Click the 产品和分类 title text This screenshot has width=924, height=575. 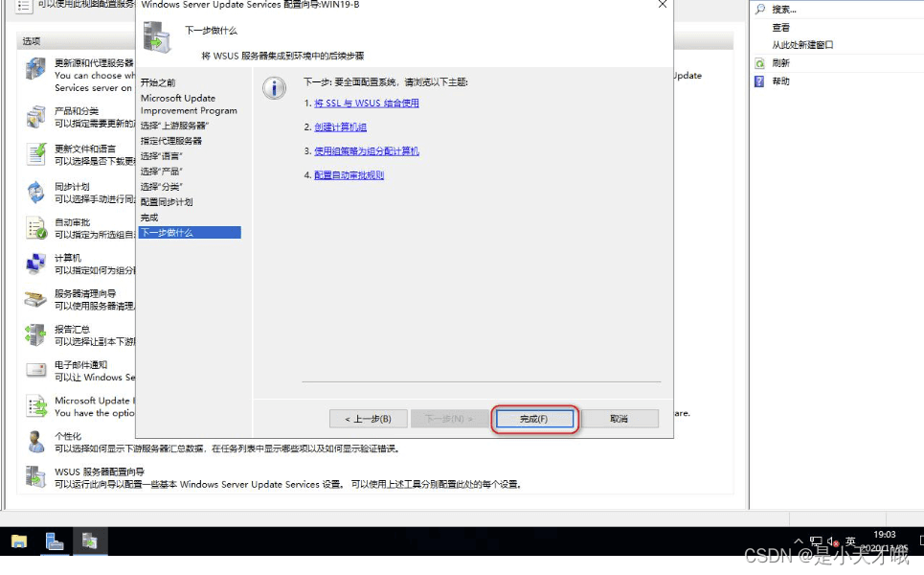[x=77, y=111]
